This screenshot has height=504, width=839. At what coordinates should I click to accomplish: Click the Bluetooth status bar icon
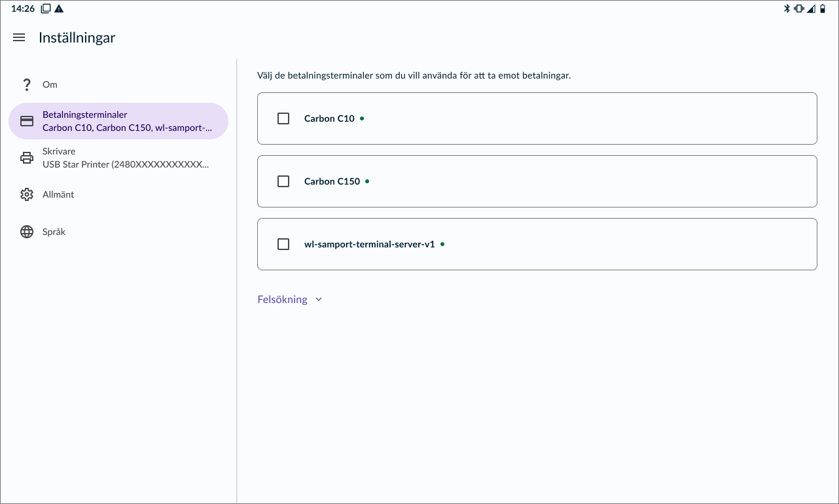787,9
